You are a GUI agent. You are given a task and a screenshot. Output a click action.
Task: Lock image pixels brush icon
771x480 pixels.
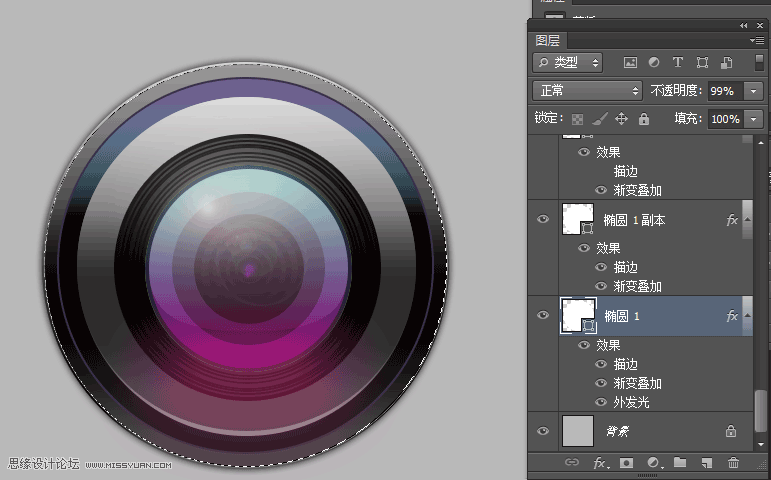point(599,119)
